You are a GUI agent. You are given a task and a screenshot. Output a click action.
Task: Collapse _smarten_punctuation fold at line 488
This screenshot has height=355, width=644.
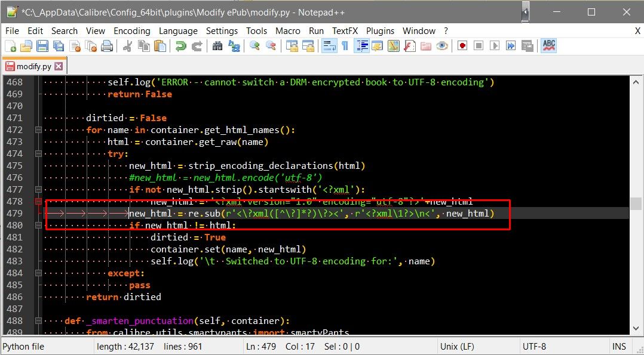(x=38, y=320)
